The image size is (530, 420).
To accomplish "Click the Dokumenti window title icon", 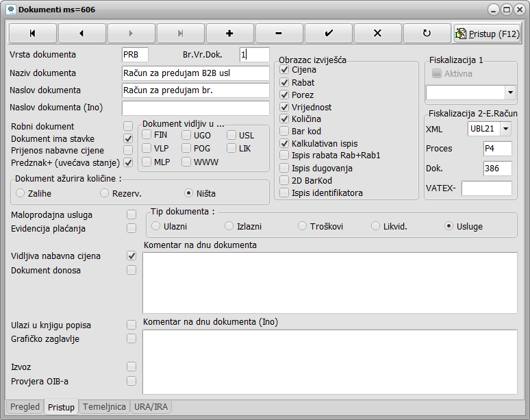I will click(10, 10).
